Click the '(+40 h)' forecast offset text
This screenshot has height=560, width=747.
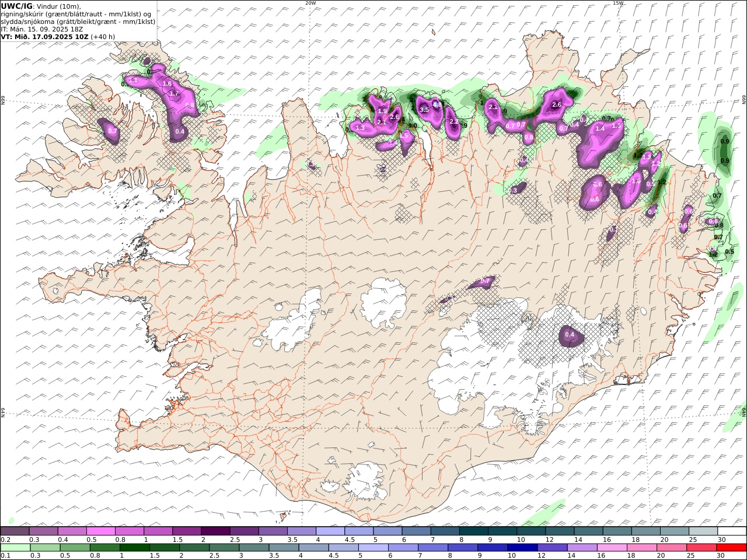tap(103, 36)
